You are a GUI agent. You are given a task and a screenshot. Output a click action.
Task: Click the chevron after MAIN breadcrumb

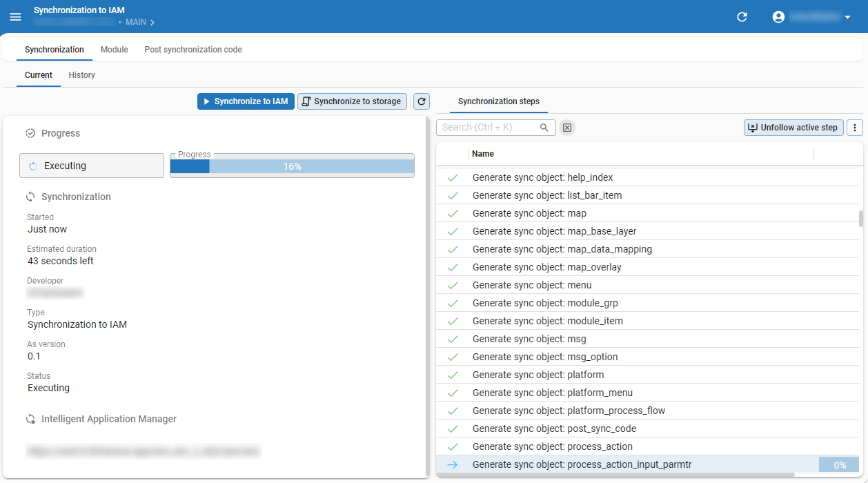tap(152, 22)
